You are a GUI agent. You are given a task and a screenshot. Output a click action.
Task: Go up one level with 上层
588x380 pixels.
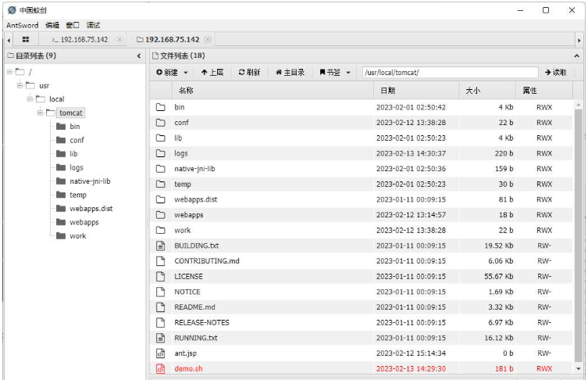coord(212,72)
